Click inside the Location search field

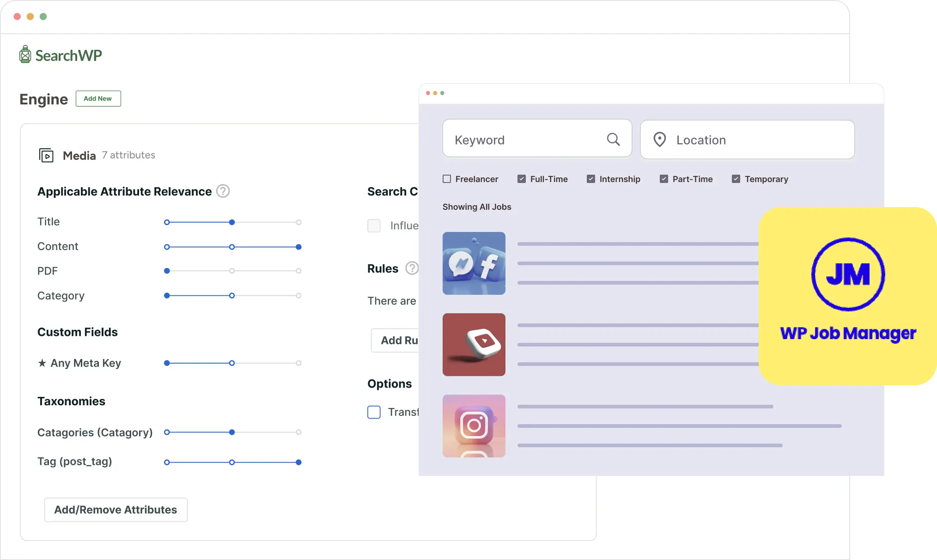pyautogui.click(x=739, y=140)
